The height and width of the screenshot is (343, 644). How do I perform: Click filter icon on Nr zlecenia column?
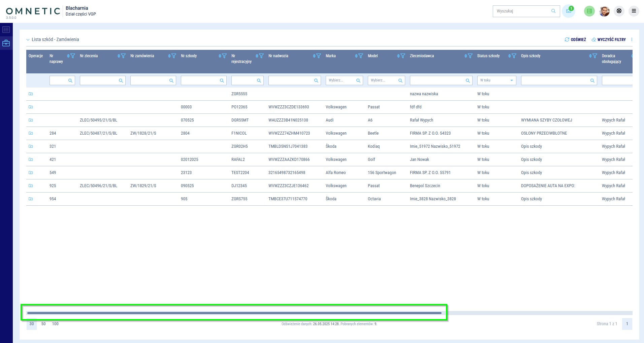tap(123, 56)
